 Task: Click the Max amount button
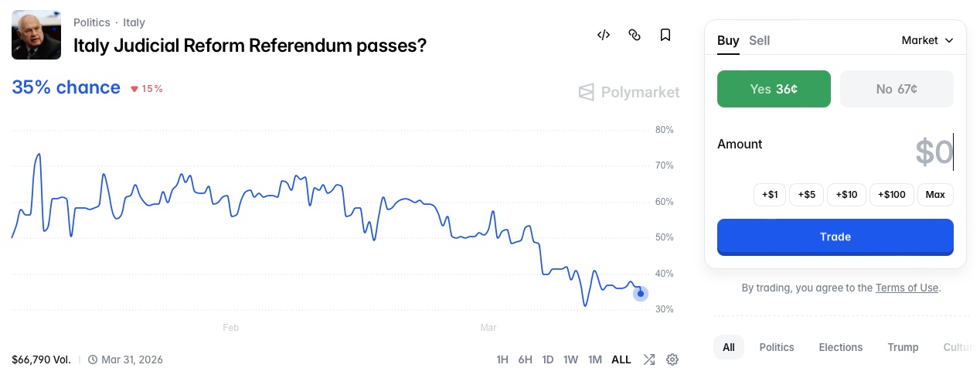pos(935,195)
